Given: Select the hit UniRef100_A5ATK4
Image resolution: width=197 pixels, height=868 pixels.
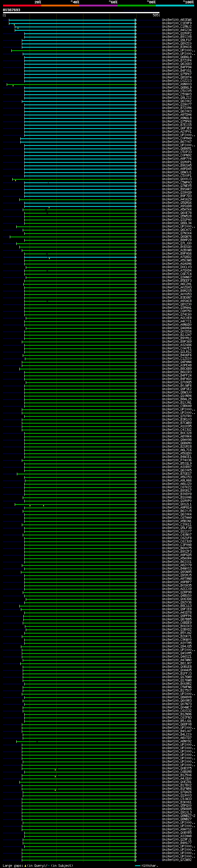Looking at the screenshot, I should (x=177, y=210).
